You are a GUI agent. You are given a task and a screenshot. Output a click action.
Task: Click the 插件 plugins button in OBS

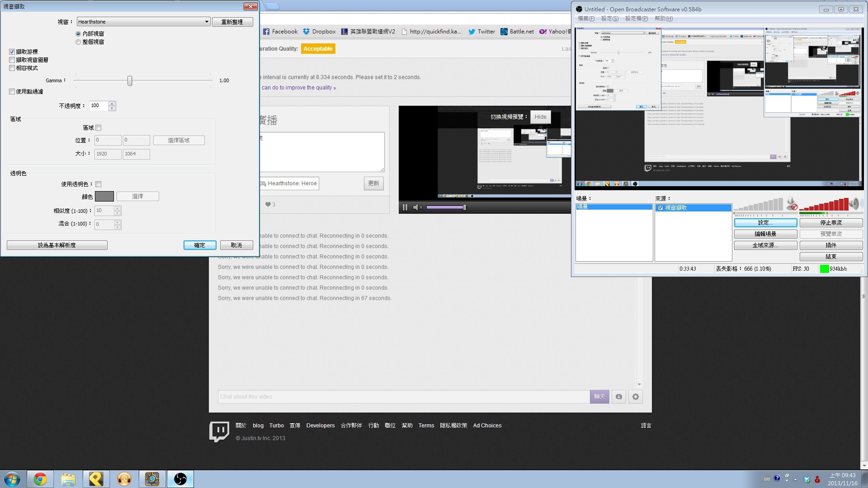(x=831, y=245)
